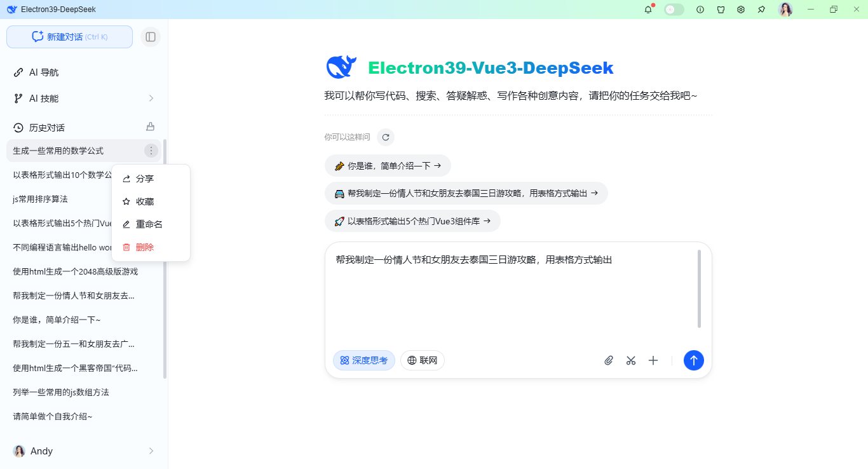The width and height of the screenshot is (868, 469).
Task: Pin the window using the titlebar pin icon
Action: 761,10
